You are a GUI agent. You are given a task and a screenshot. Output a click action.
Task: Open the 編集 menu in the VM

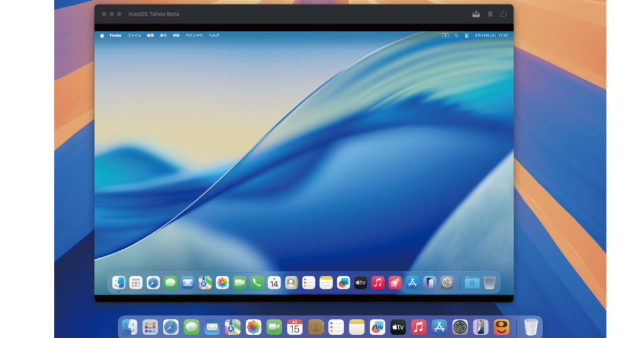pyautogui.click(x=150, y=36)
